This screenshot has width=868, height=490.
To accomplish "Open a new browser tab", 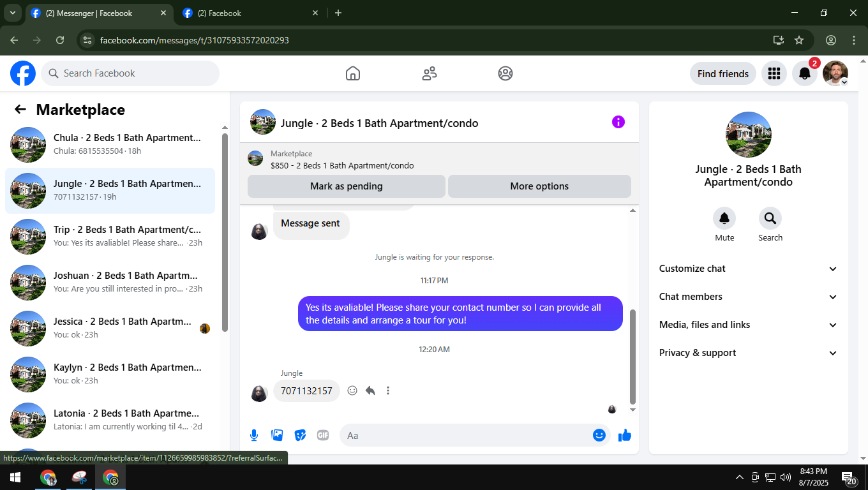I will [x=338, y=13].
